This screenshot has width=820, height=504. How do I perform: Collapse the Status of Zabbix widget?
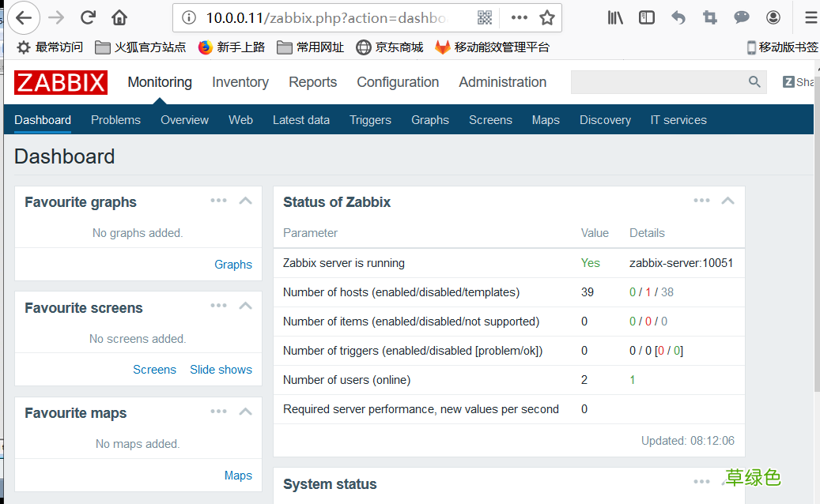tap(727, 201)
